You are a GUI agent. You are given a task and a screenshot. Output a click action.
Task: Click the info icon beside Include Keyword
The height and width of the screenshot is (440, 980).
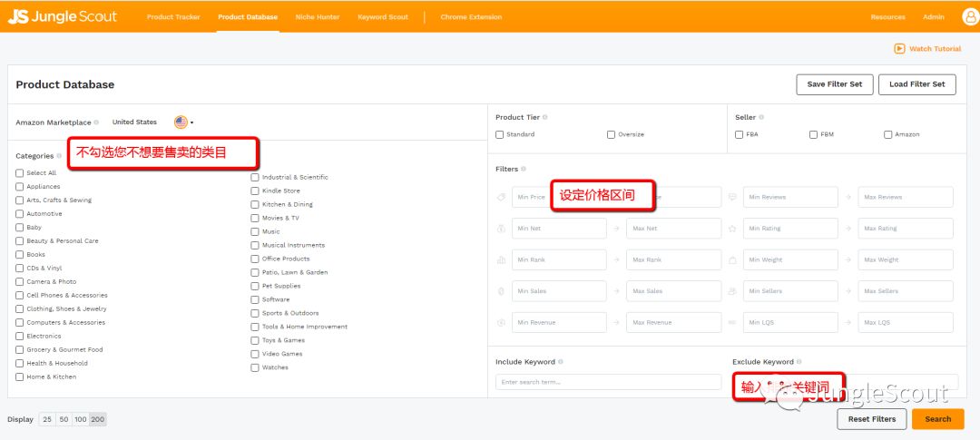coord(561,362)
